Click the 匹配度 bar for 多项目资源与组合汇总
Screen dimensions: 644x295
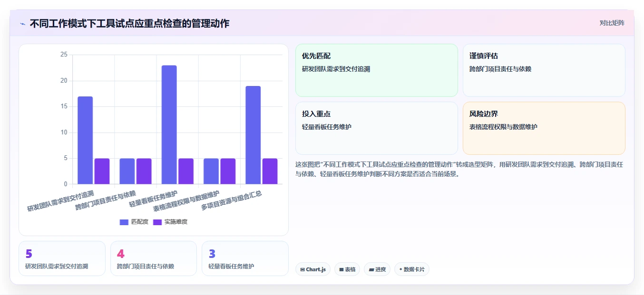point(253,135)
